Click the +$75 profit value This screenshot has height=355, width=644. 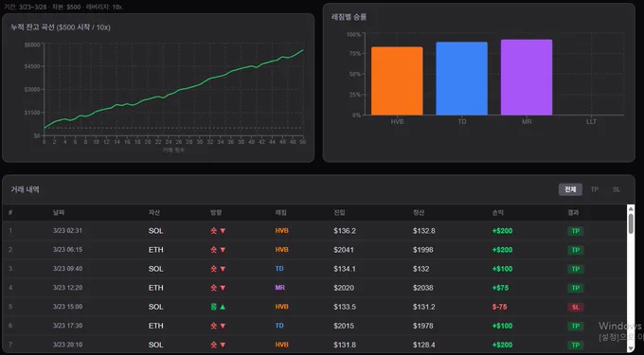tap(500, 288)
